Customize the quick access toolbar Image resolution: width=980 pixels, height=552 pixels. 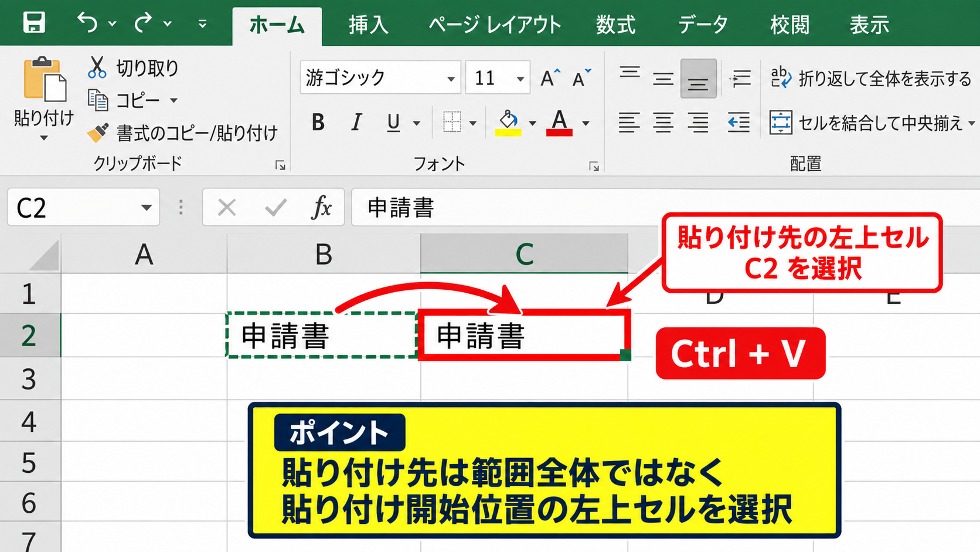pos(202,24)
